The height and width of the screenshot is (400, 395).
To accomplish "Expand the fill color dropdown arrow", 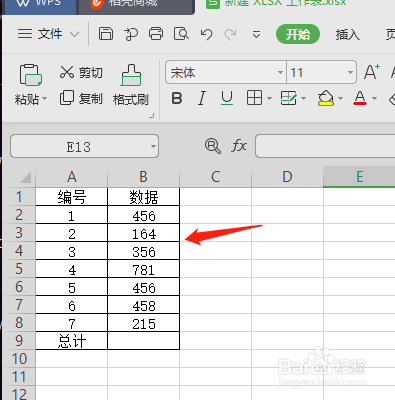I will click(x=340, y=98).
